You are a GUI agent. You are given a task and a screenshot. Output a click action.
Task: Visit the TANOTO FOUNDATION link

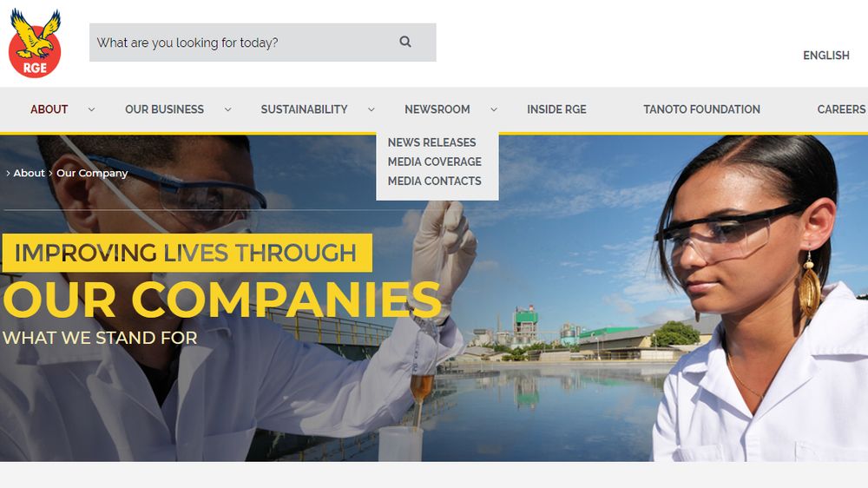(x=701, y=109)
